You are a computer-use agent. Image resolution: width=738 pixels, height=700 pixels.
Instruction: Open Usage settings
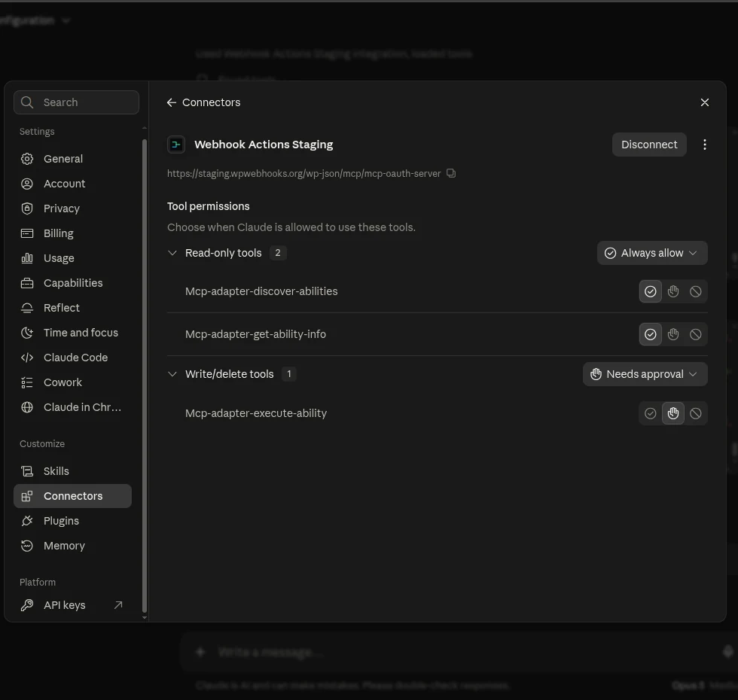pos(72,258)
